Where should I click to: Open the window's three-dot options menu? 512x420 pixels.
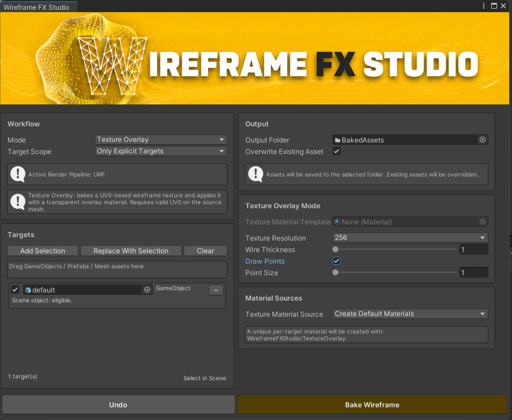point(484,6)
